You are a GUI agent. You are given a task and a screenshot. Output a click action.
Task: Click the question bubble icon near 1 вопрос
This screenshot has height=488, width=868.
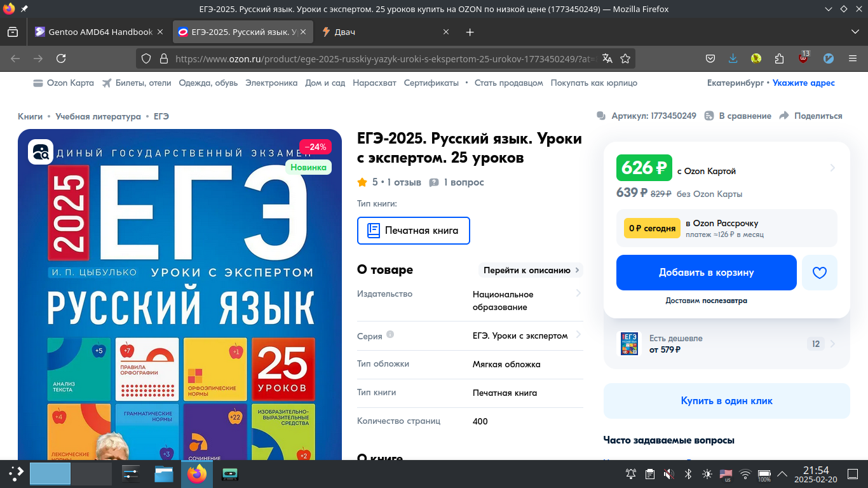434,182
